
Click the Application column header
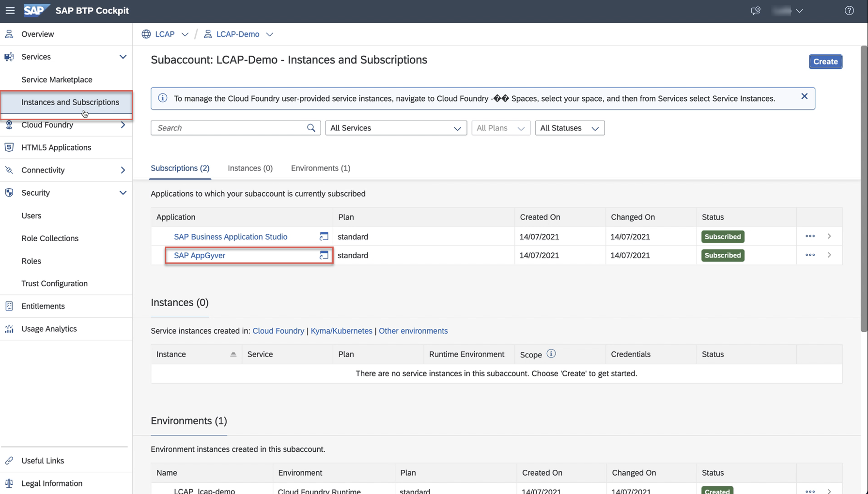tap(242, 217)
